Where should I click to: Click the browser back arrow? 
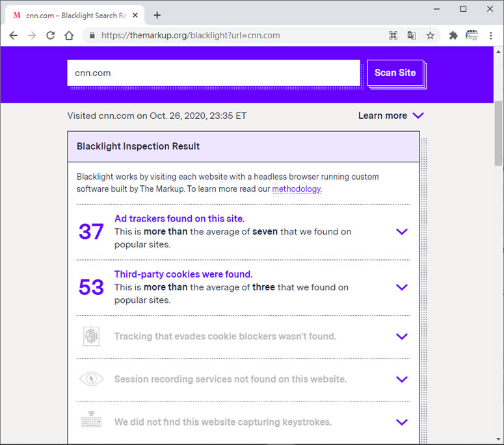[13, 36]
